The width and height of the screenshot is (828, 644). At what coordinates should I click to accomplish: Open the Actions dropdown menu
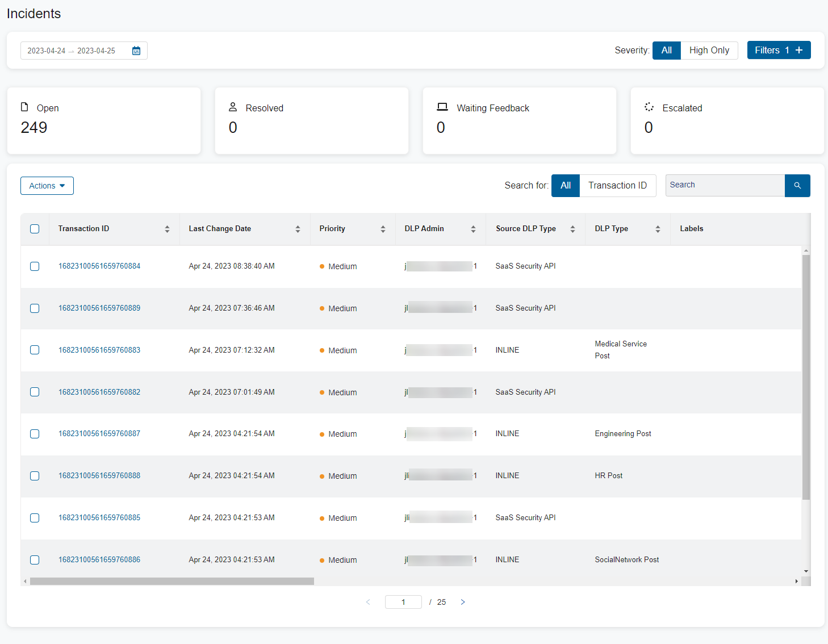point(47,186)
